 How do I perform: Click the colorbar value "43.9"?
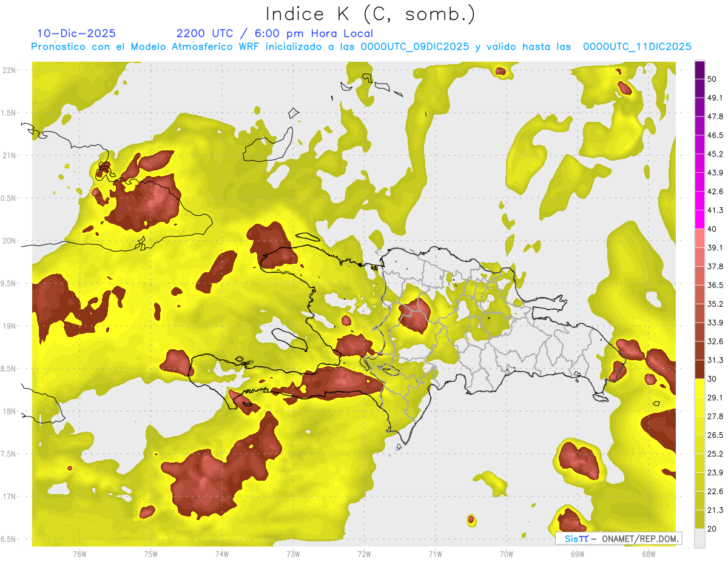click(x=715, y=173)
